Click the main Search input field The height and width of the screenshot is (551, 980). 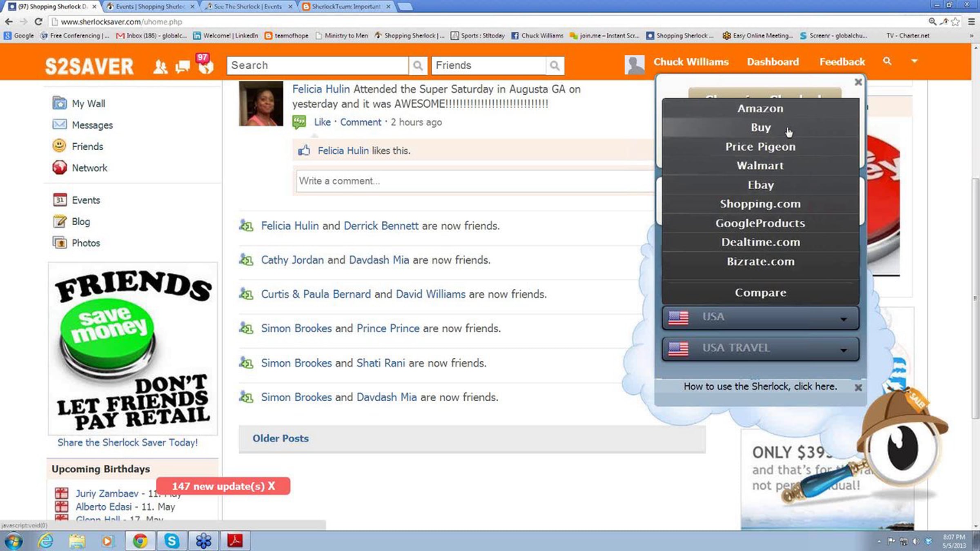318,65
